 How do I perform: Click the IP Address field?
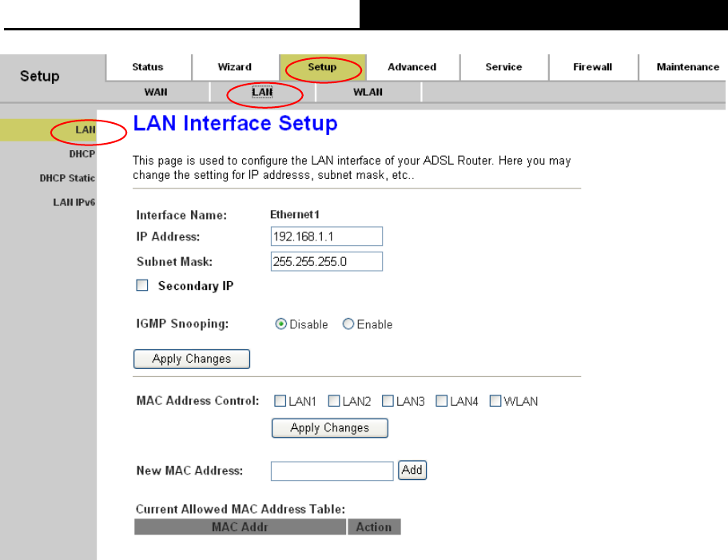(326, 236)
